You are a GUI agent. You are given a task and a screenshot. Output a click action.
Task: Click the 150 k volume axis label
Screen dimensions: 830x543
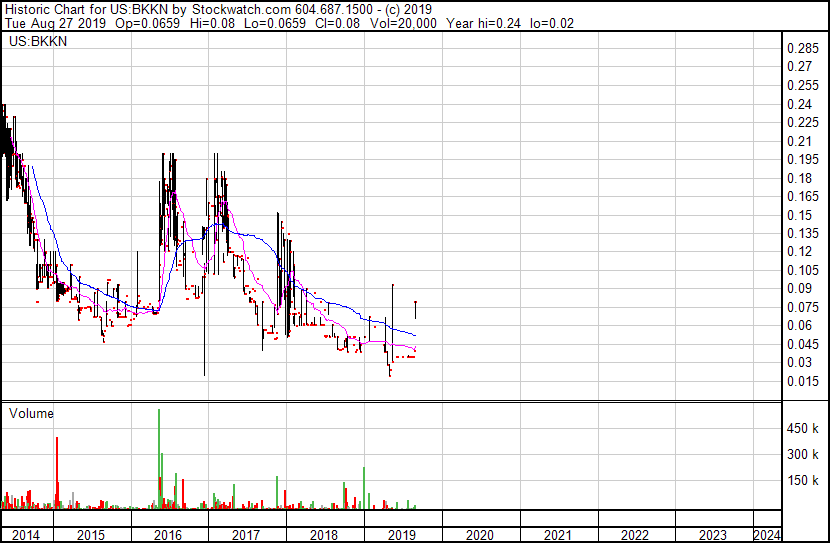click(803, 480)
